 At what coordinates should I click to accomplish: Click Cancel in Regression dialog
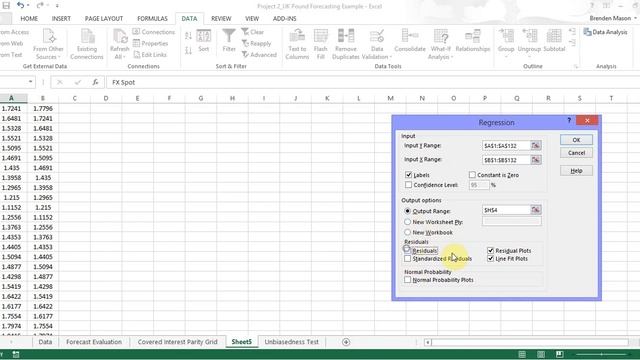tap(576, 153)
